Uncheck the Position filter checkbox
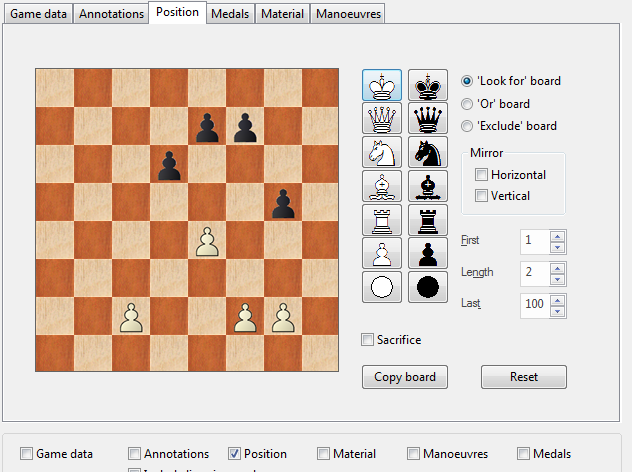Viewport: 632px width, 472px height. 234,453
